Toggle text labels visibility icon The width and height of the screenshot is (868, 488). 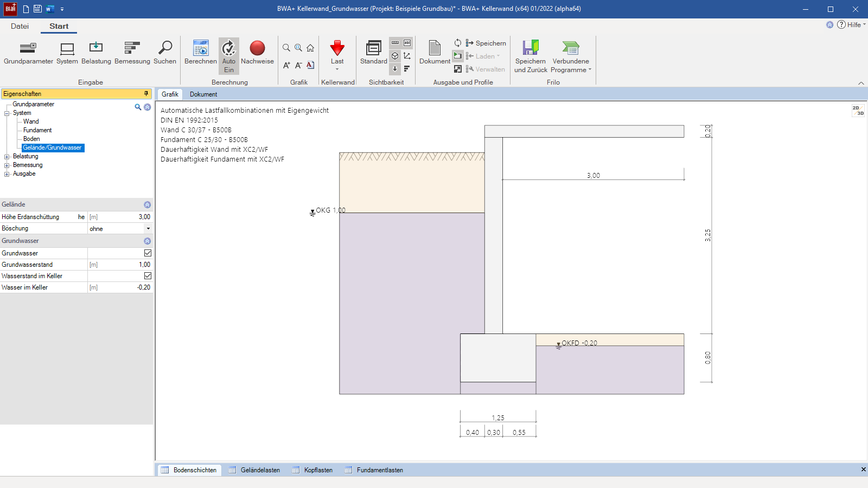(x=407, y=43)
